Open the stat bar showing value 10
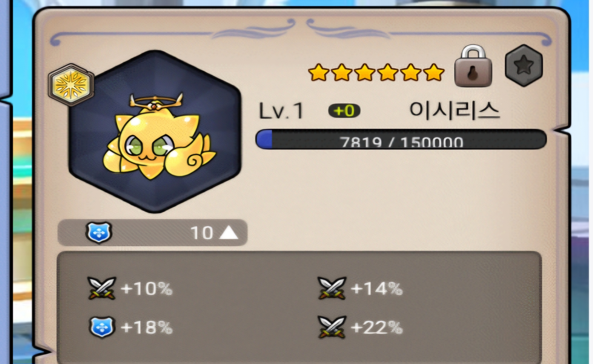 (x=153, y=233)
